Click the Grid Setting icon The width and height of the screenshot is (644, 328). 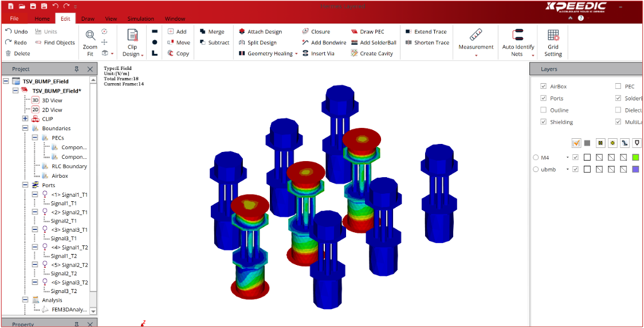pyautogui.click(x=553, y=36)
